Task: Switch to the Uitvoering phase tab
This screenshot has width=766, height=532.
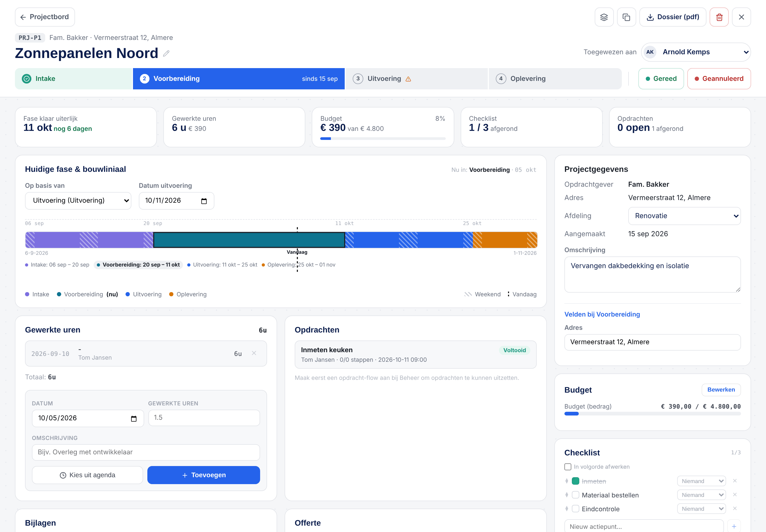Action: click(416, 79)
